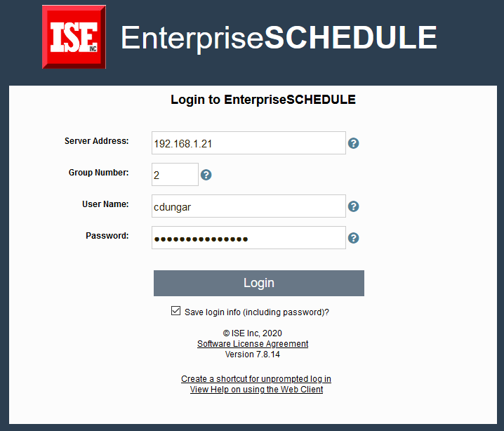Viewport: 504px width, 431px height.
Task: View Help on using the Web Client
Action: pos(256,390)
